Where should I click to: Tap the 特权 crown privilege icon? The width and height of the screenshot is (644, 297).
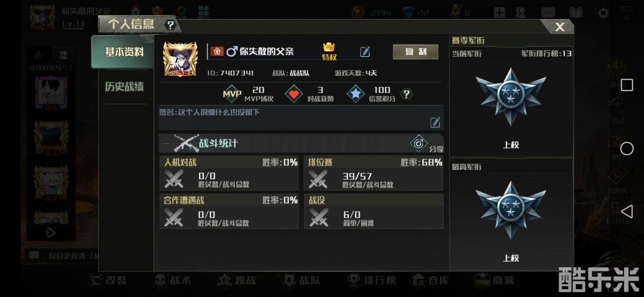tap(329, 51)
